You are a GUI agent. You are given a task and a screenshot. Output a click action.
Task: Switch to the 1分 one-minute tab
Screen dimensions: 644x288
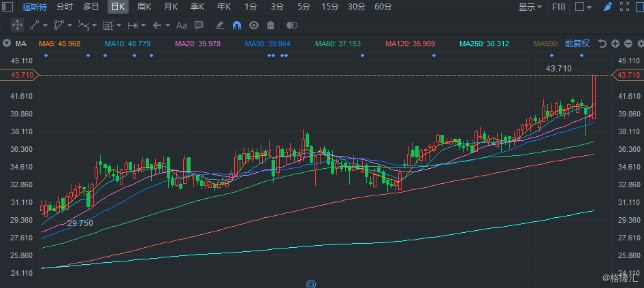(251, 7)
